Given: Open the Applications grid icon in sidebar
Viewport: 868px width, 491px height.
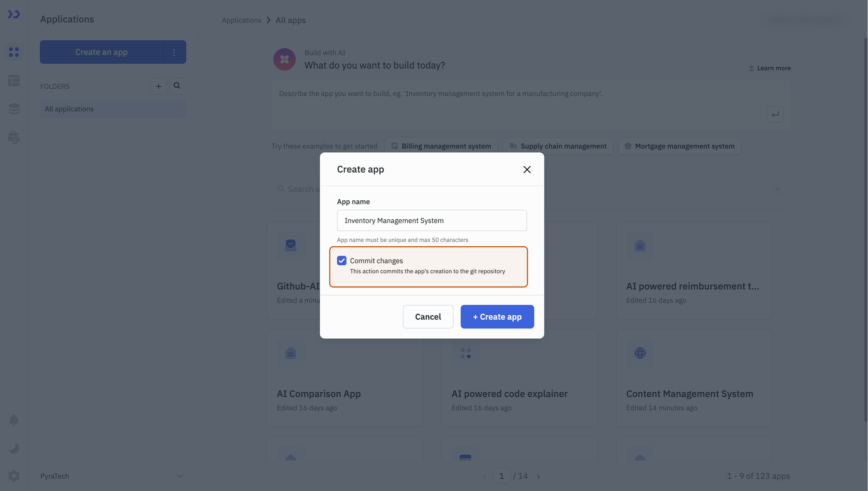Looking at the screenshot, I should click(14, 52).
